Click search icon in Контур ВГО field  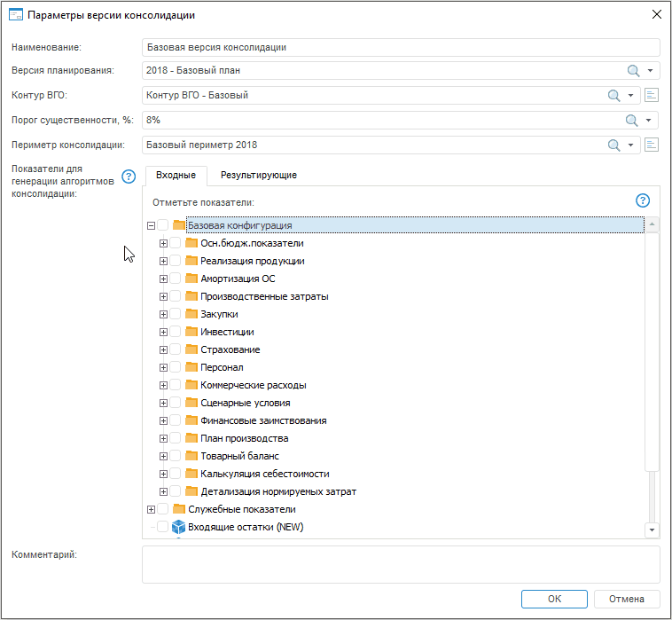613,96
